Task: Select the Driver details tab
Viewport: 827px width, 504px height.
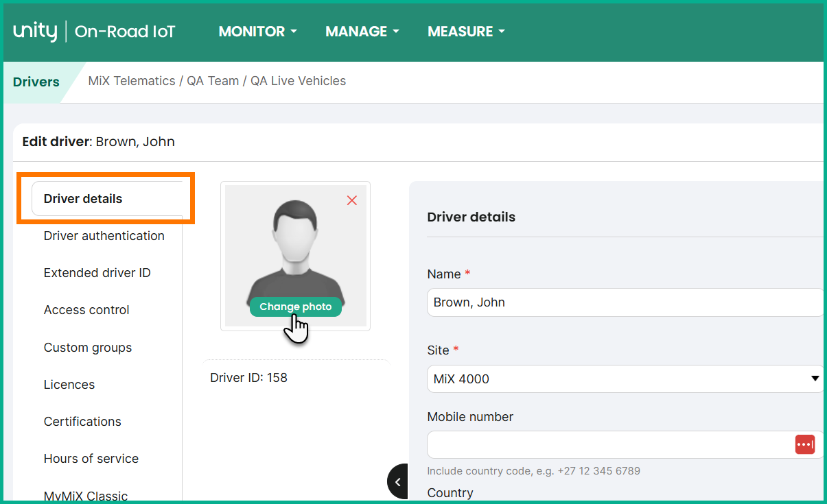Action: [x=83, y=199]
